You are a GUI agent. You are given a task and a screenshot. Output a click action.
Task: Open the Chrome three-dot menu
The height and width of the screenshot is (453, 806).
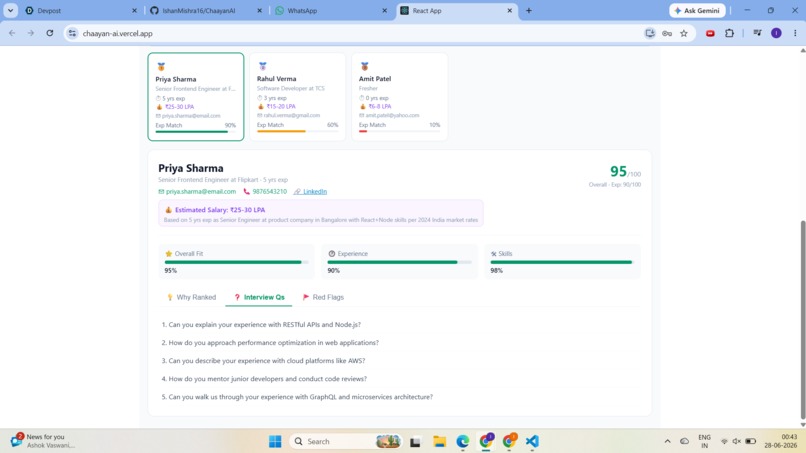coord(795,33)
